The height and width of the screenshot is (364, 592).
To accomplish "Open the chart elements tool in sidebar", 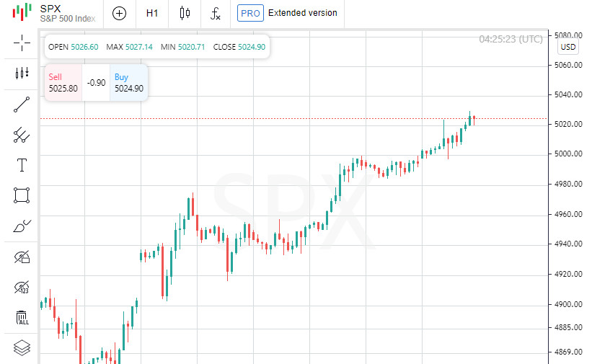I will 22,73.
